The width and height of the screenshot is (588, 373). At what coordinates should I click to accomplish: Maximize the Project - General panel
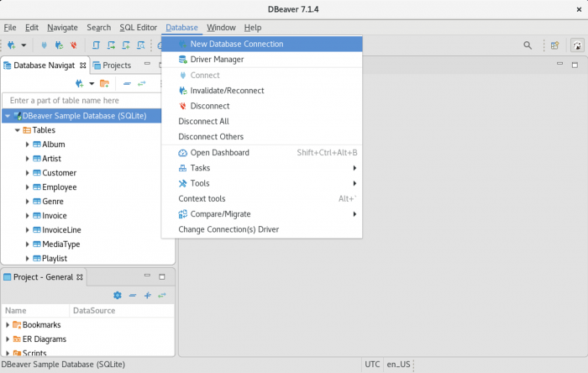coord(162,276)
